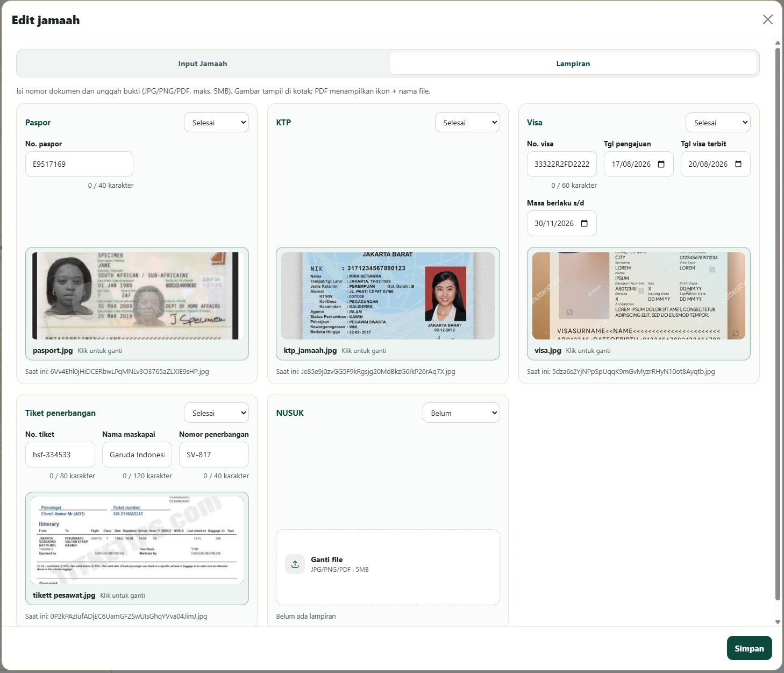Click the '0 / 40 karakter' counter under No. paspor
This screenshot has width=784, height=673.
pos(111,186)
